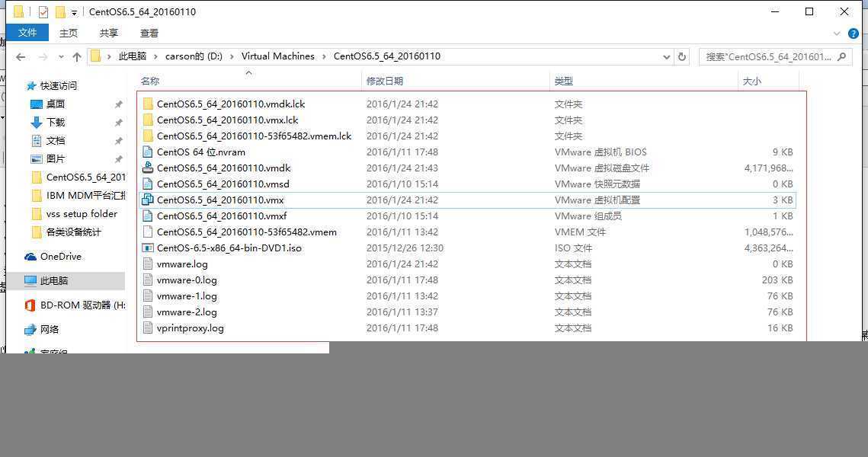868x457 pixels.
Task: Select OneDrive in the navigation pane
Action: (x=60, y=256)
